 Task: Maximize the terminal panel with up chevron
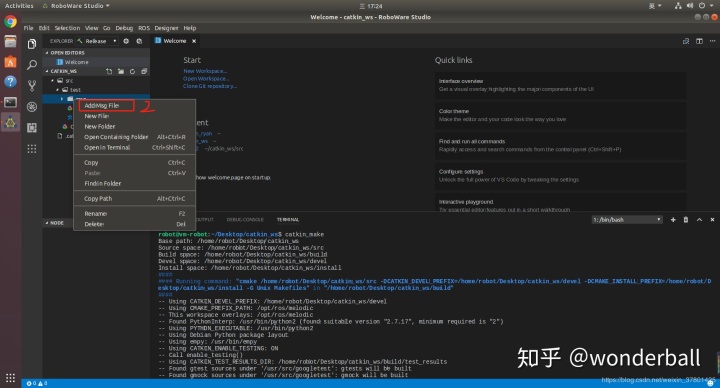point(699,219)
